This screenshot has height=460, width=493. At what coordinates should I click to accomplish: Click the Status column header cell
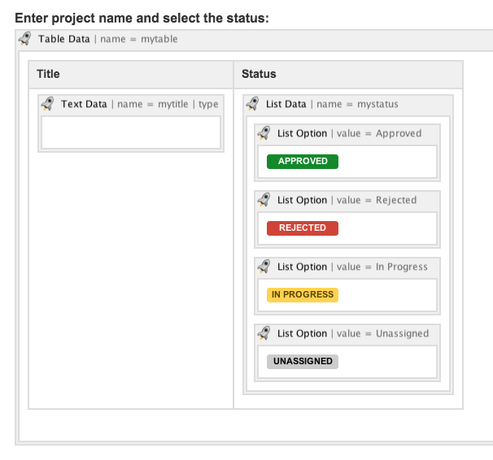click(x=348, y=74)
